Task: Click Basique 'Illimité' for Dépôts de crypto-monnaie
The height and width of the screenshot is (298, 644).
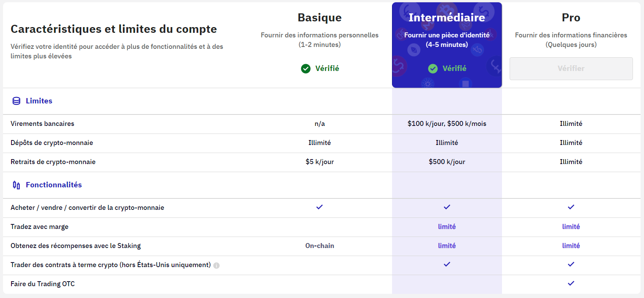Action: pyautogui.click(x=320, y=143)
